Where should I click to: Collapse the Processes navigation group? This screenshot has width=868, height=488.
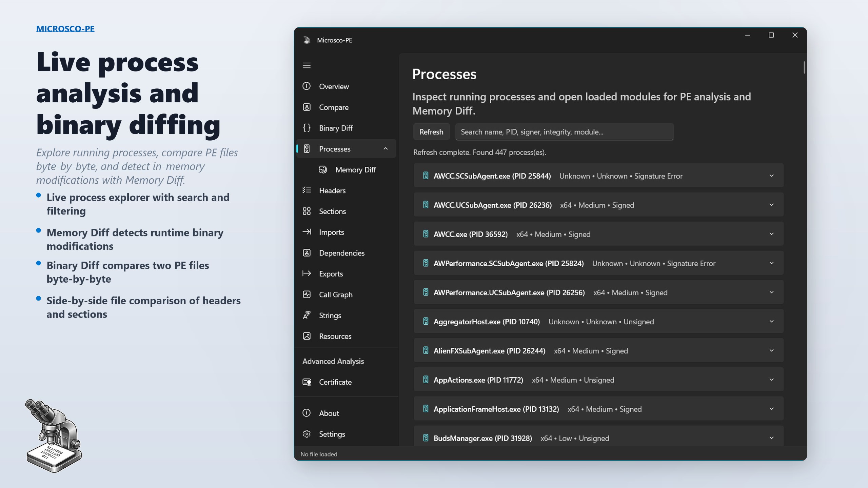click(x=385, y=149)
